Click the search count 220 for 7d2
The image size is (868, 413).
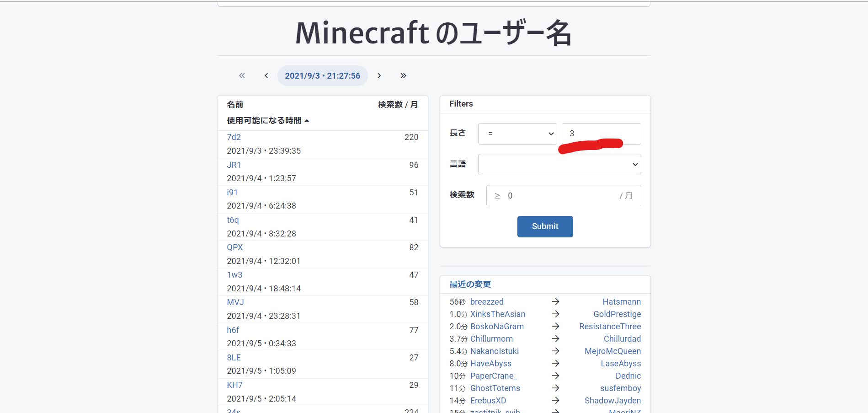click(411, 137)
